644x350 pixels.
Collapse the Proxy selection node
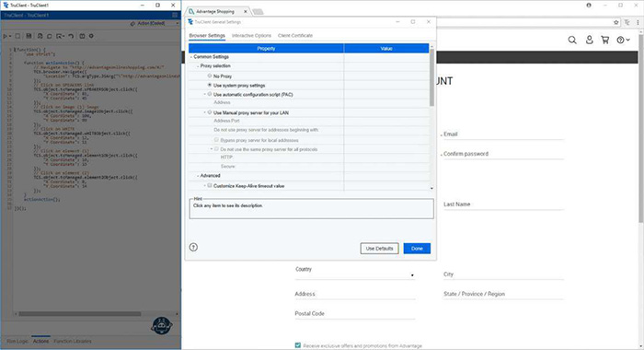click(x=198, y=65)
